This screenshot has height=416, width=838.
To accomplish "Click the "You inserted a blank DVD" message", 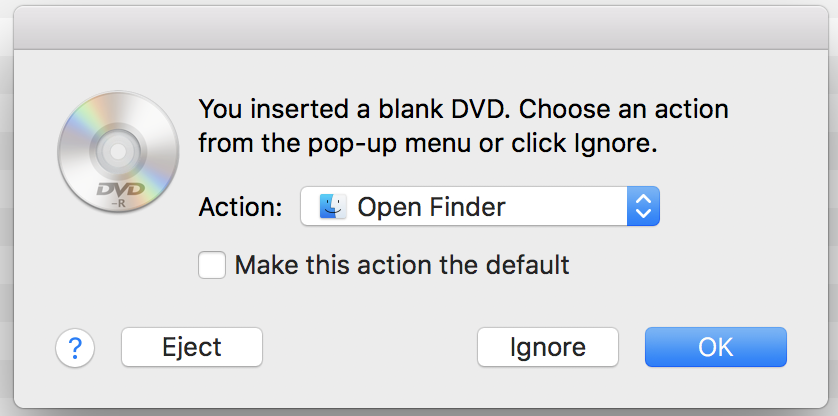I will (x=352, y=109).
